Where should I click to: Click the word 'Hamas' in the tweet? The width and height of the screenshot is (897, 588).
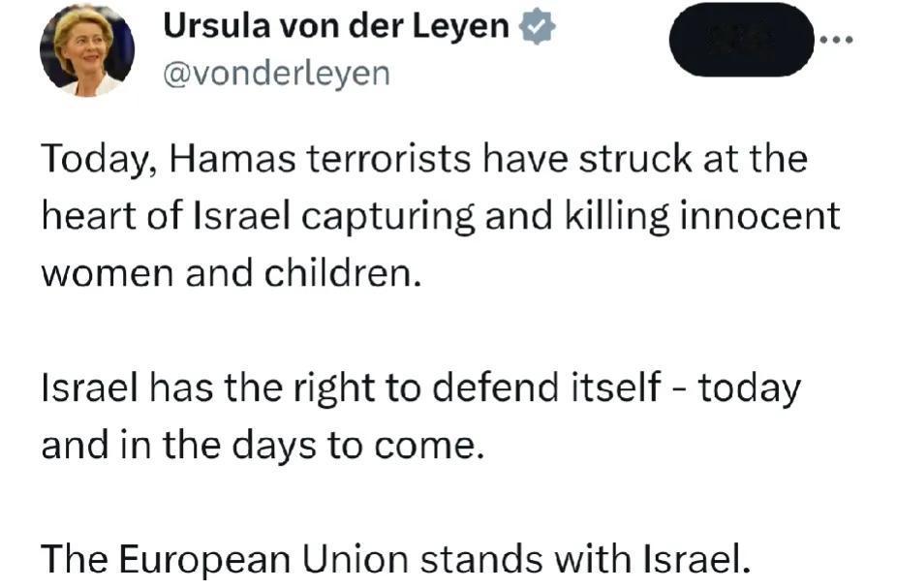point(232,159)
